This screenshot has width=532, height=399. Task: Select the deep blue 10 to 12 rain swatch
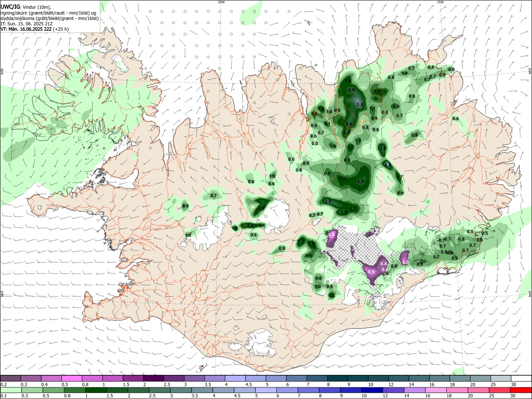pos(372,390)
